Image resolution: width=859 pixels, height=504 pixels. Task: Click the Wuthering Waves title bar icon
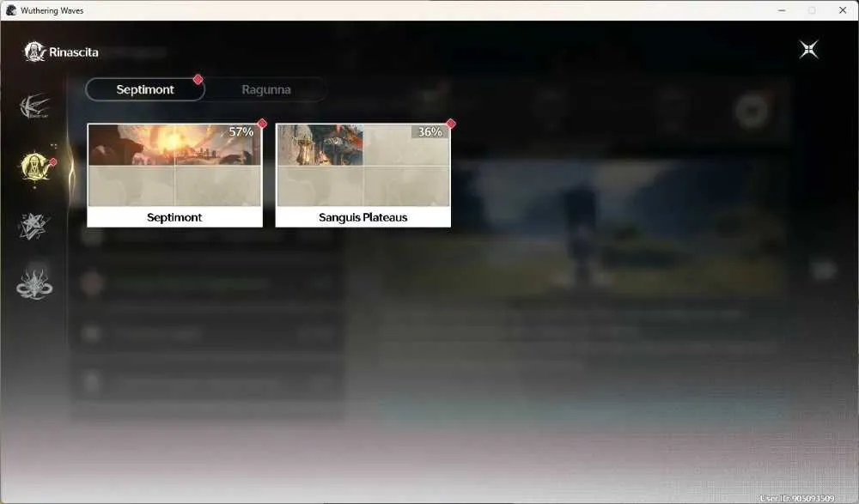click(x=11, y=10)
